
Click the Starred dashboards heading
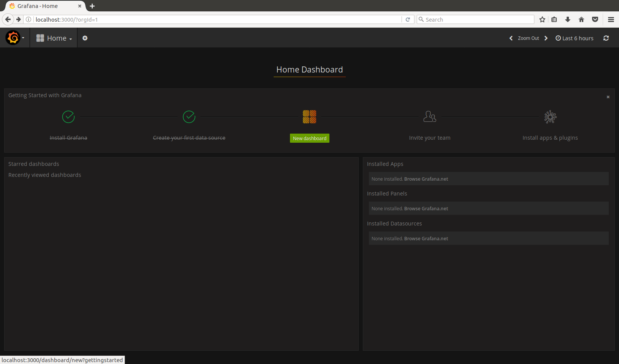click(x=34, y=164)
